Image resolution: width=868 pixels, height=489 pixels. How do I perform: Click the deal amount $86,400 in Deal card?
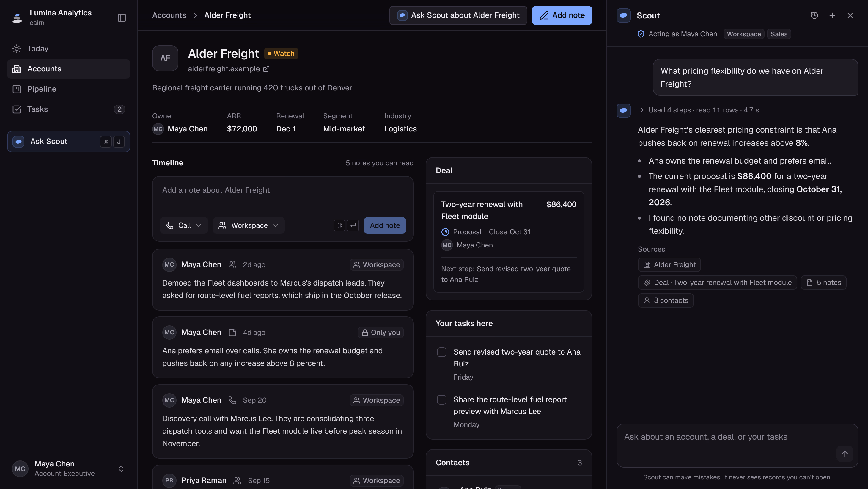[561, 204]
